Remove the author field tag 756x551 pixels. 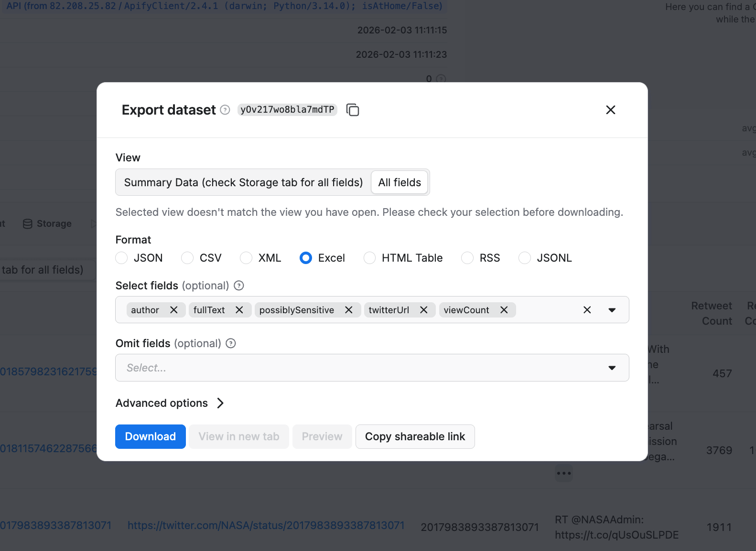(x=174, y=310)
